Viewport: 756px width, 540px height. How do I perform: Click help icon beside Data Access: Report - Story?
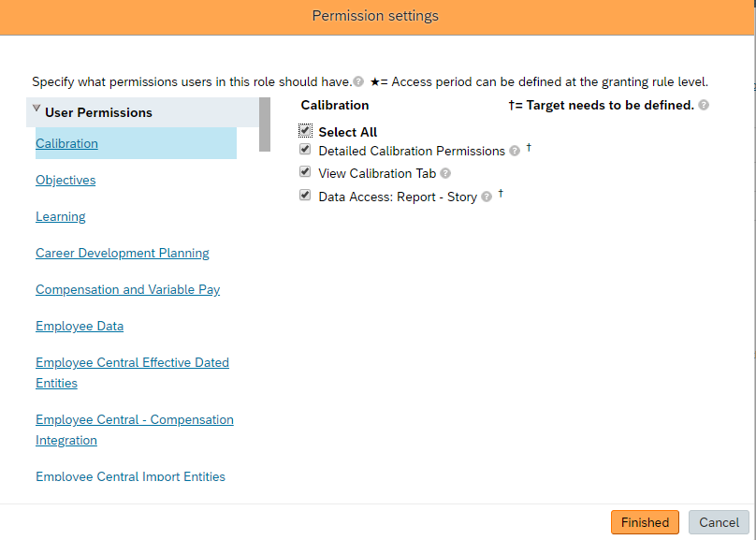click(x=487, y=197)
